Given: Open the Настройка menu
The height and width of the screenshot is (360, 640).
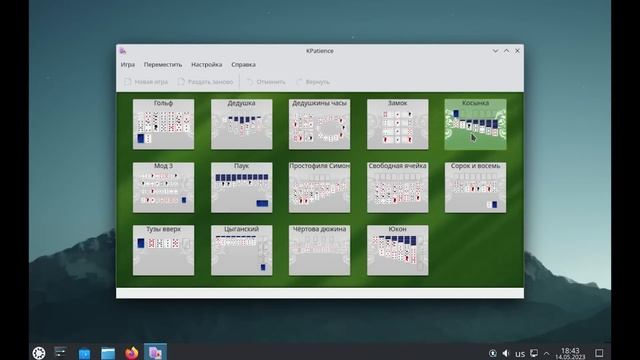Looking at the screenshot, I should pyautogui.click(x=207, y=64).
